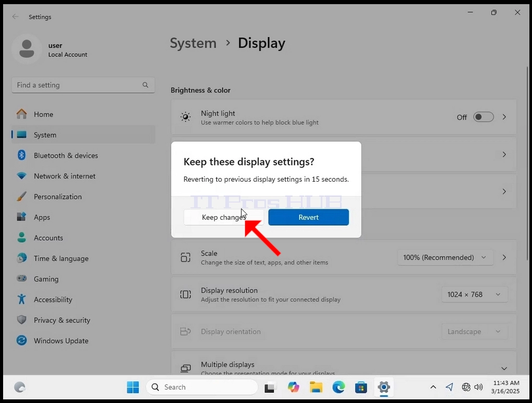Click the back arrow in Settings
Image resolution: width=532 pixels, height=403 pixels.
(x=16, y=17)
